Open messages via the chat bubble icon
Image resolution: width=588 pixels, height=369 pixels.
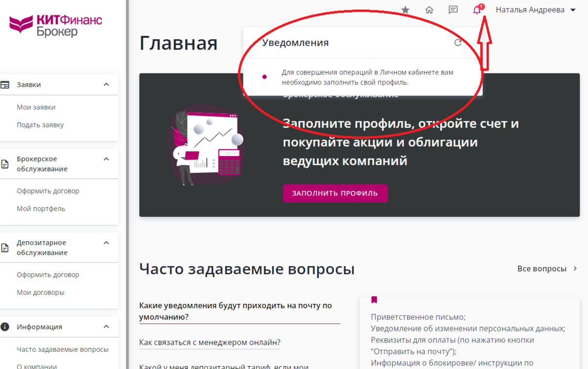click(453, 9)
